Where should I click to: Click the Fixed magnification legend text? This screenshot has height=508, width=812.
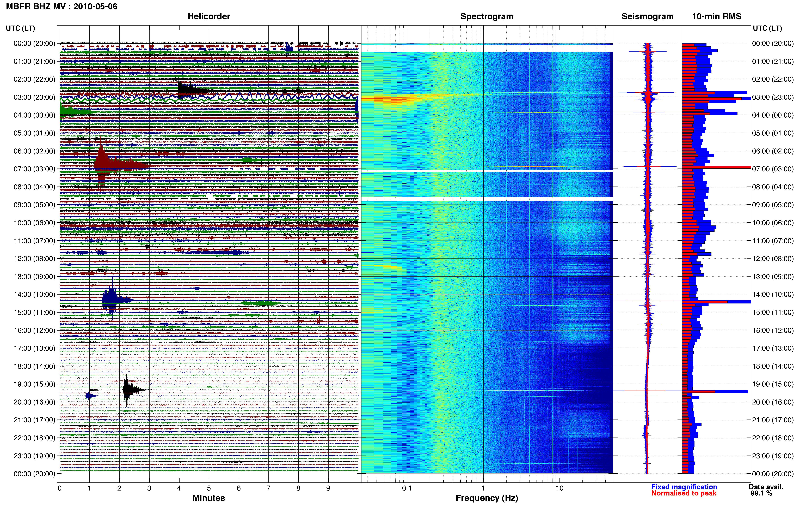pyautogui.click(x=684, y=487)
